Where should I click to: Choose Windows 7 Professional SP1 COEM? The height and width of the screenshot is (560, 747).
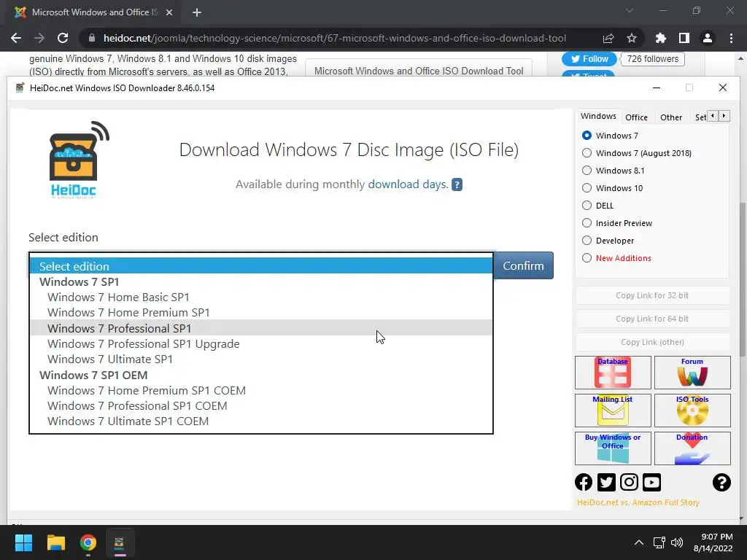pyautogui.click(x=261, y=405)
